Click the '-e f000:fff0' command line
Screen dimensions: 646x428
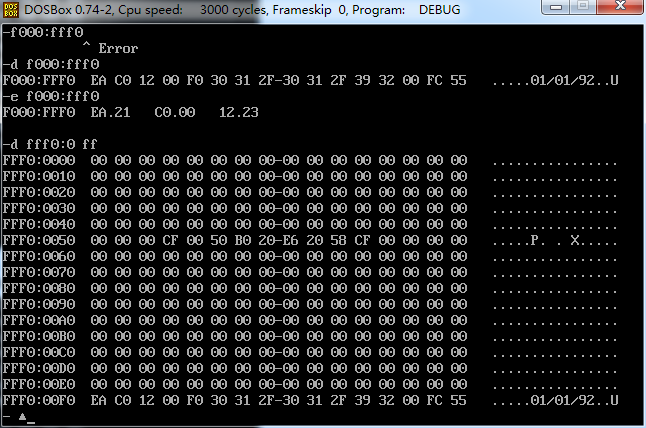(51, 96)
